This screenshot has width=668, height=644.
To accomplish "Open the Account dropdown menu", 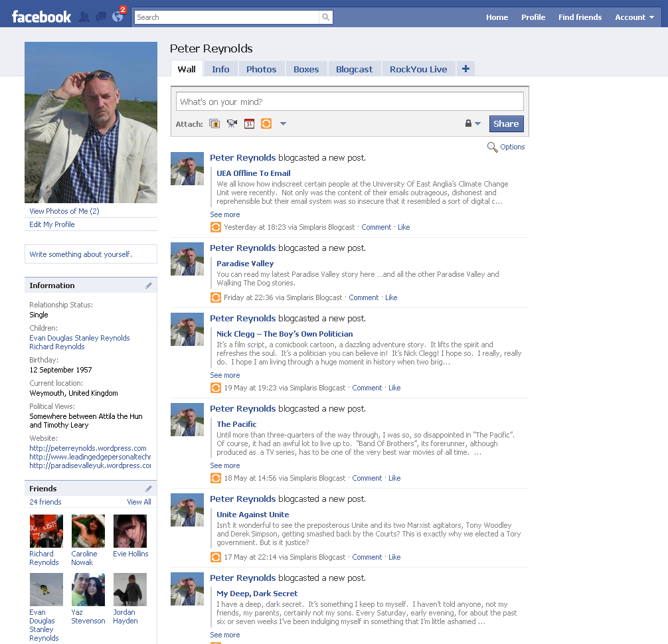I will point(634,17).
